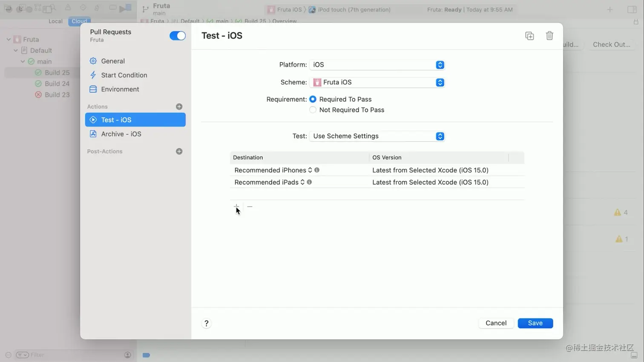
Task: Collapse the Default workflow group
Action: coord(16,50)
